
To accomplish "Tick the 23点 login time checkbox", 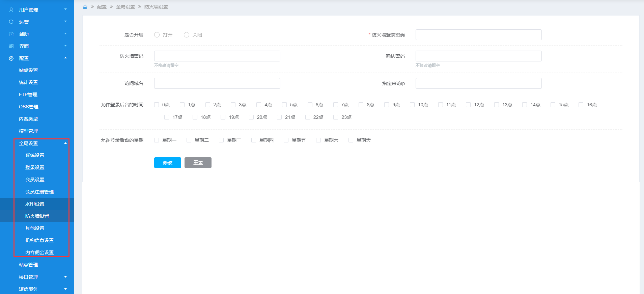I will tap(336, 117).
